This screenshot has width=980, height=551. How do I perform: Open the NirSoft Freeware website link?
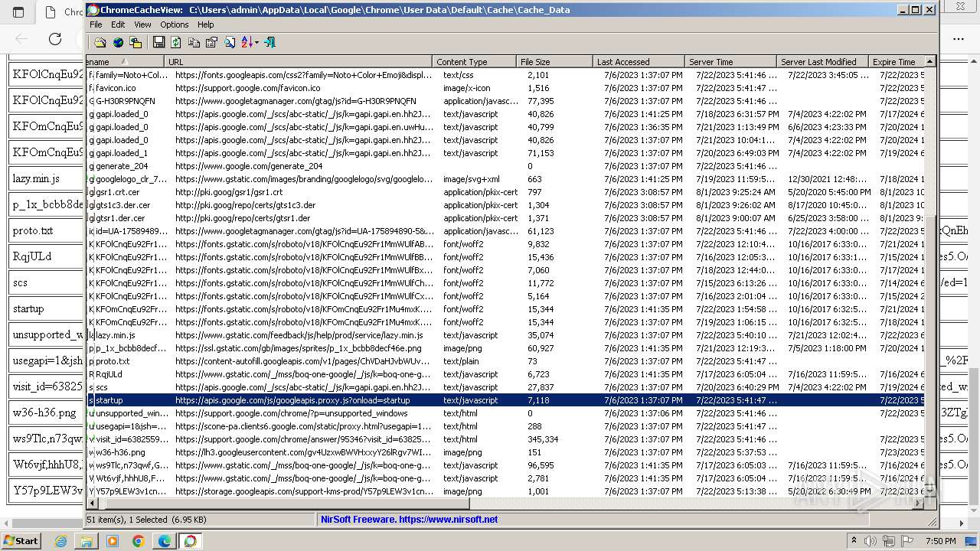tap(410, 519)
